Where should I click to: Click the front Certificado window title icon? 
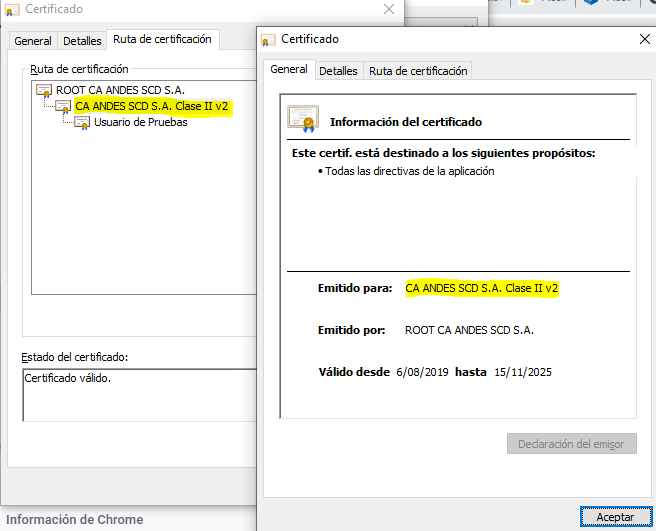click(268, 40)
